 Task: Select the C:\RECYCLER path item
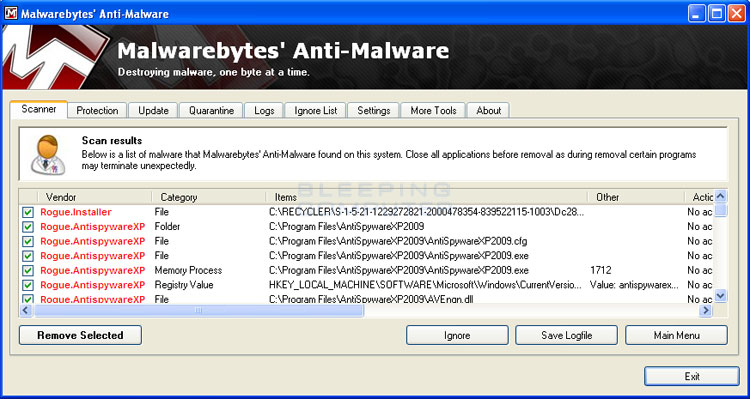click(426, 212)
